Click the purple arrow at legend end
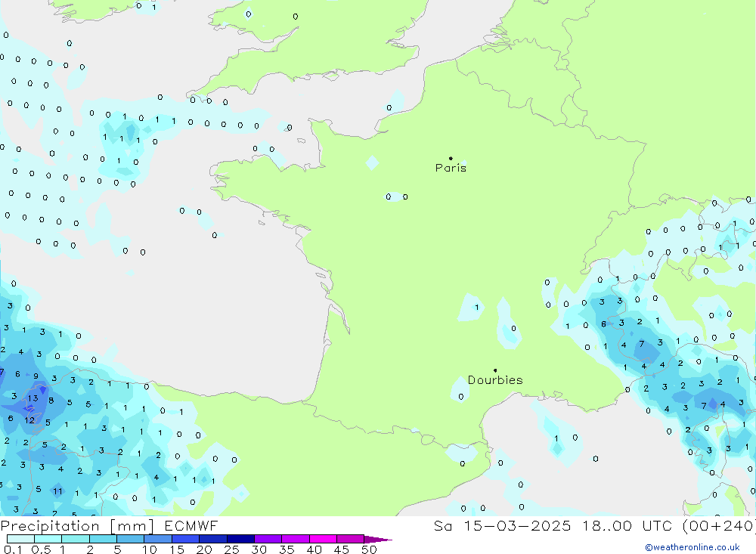This screenshot has width=756, height=554. pos(378,540)
